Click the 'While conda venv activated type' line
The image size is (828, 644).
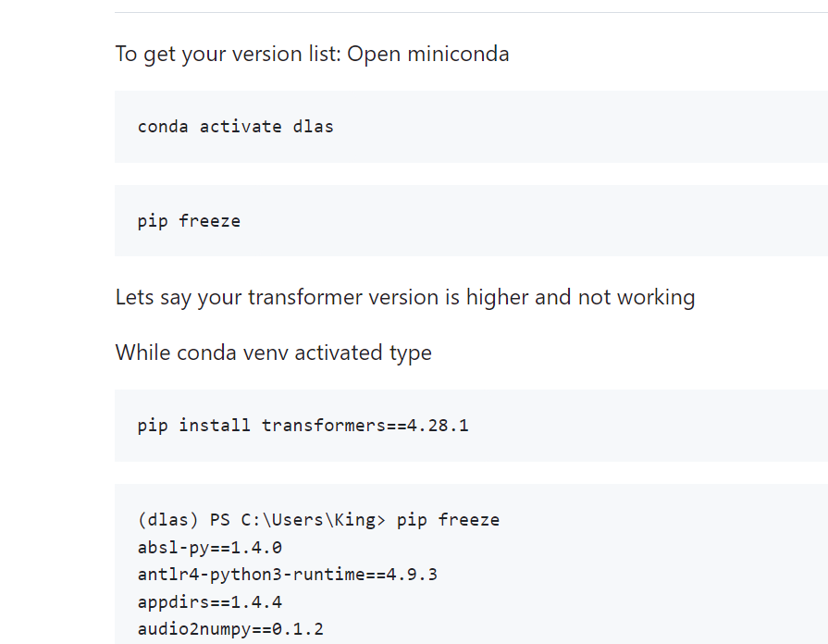[274, 353]
